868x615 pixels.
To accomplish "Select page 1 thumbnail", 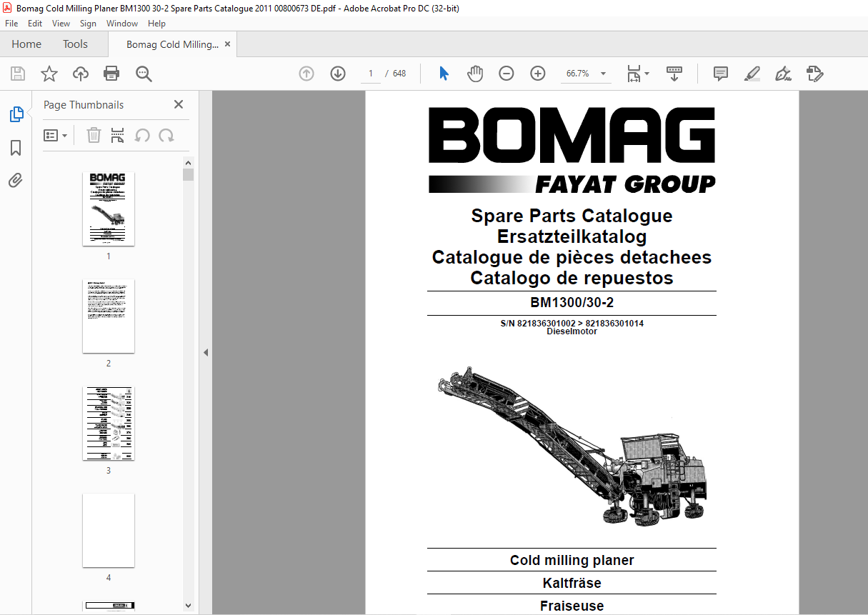I will (109, 209).
